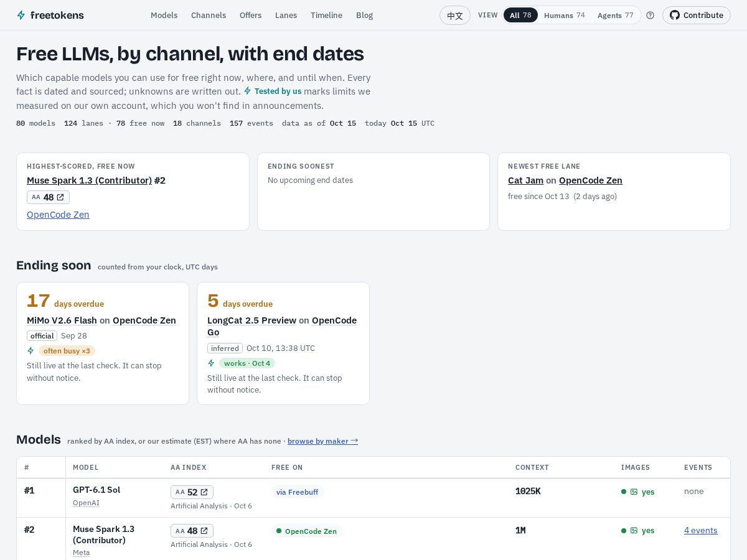Click external link icon in GPT-6.1 Sol AA 52 badge
This screenshot has width=747, height=560.
[204, 492]
